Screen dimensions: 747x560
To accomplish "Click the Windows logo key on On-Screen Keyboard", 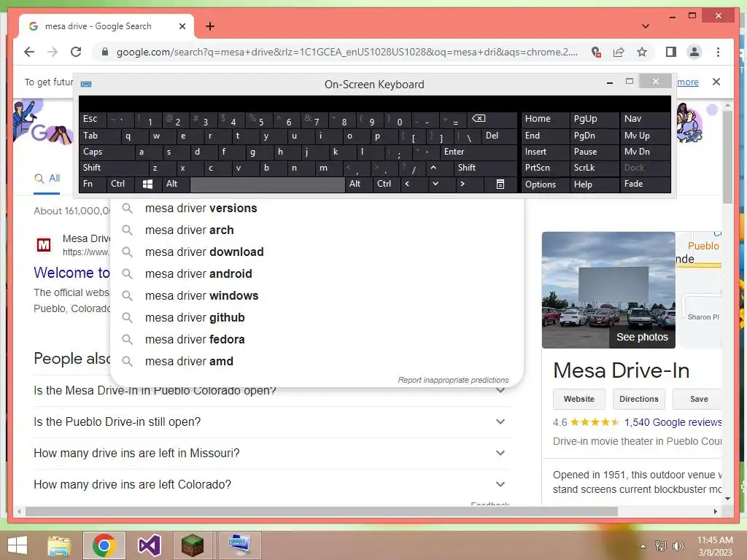I will click(x=147, y=184).
